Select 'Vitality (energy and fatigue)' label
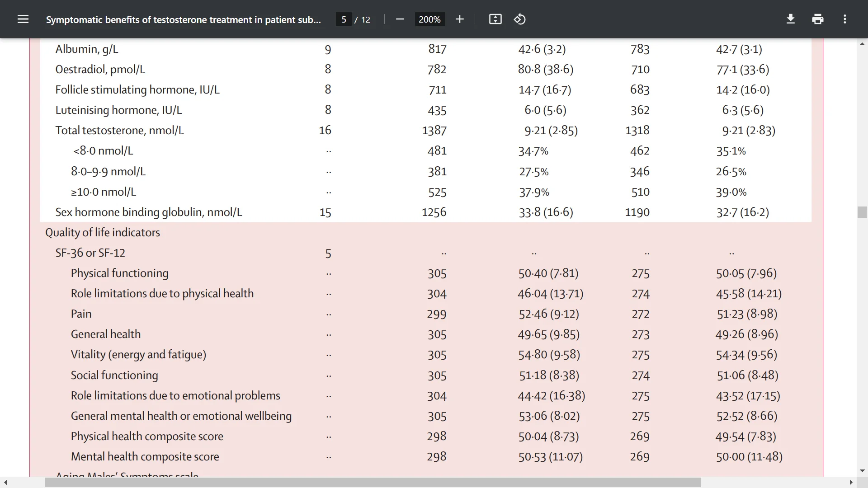 click(x=138, y=355)
